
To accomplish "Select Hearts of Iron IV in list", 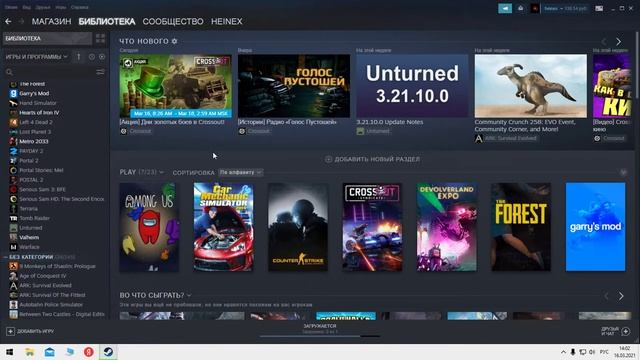I will [39, 113].
